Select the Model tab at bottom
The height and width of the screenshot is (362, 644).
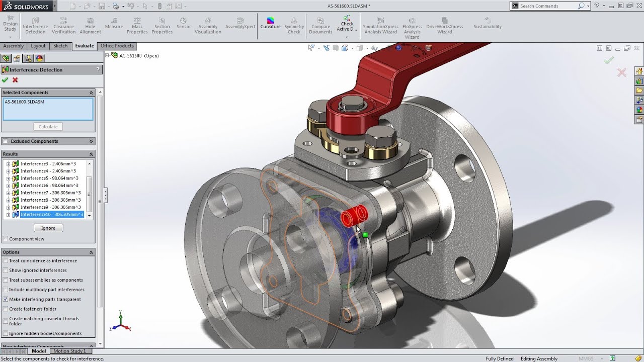click(39, 351)
